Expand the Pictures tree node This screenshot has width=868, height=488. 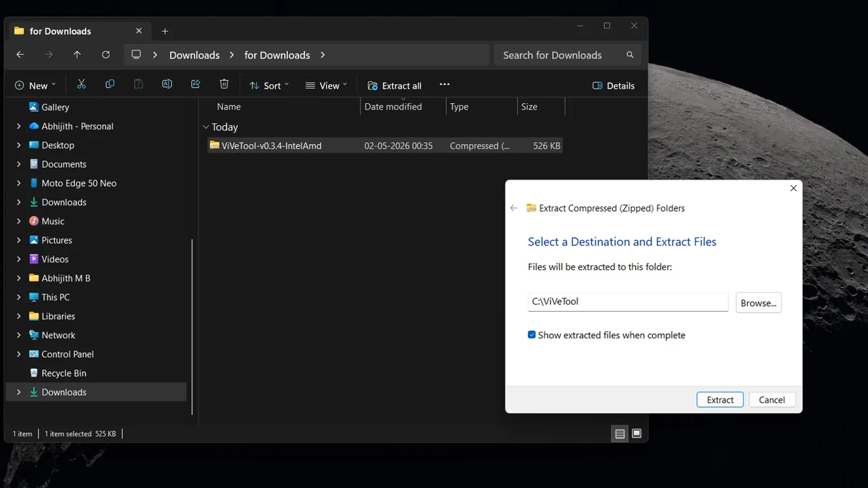click(x=18, y=240)
